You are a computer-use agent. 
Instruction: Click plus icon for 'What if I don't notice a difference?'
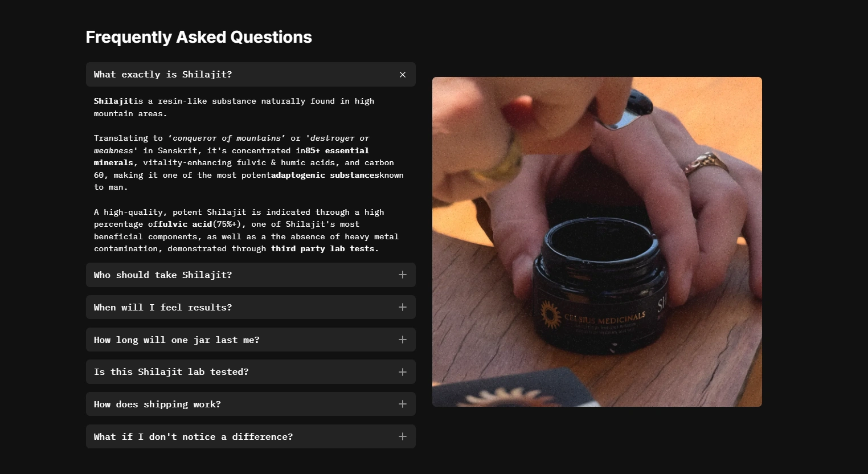pos(403,436)
